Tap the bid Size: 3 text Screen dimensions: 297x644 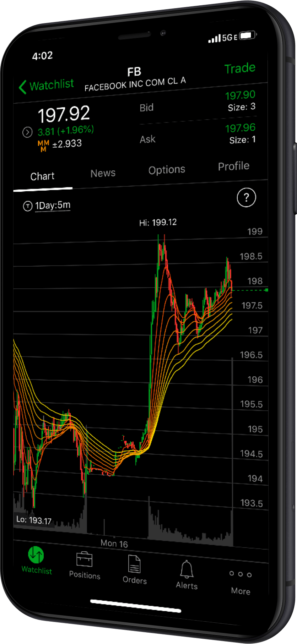[x=242, y=107]
